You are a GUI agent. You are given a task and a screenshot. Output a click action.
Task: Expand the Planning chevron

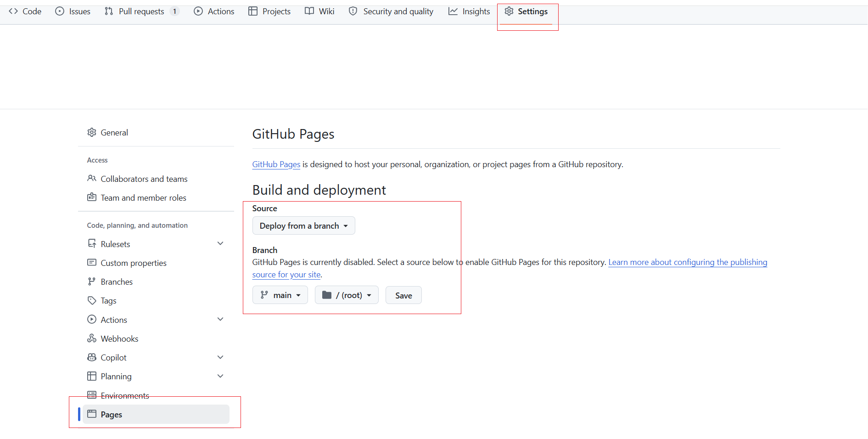(220, 376)
